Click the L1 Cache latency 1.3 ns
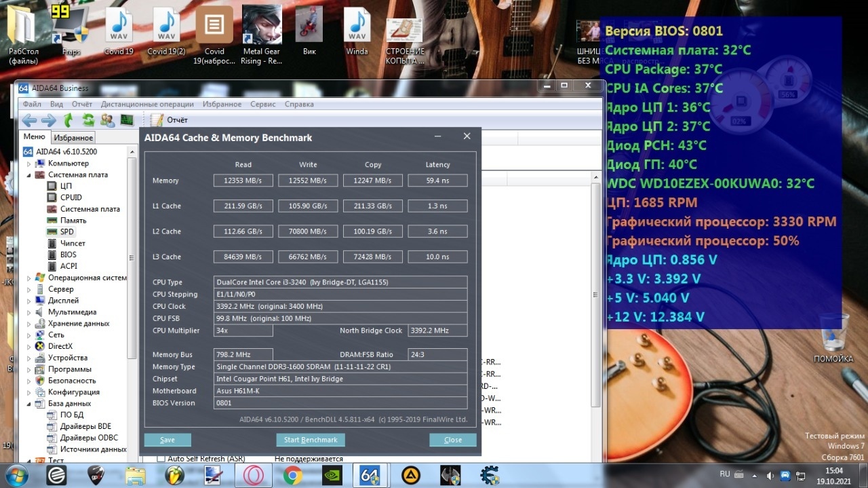 point(437,206)
